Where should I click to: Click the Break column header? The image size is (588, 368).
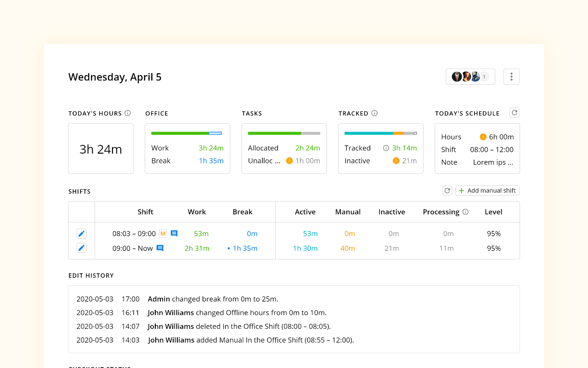[243, 212]
